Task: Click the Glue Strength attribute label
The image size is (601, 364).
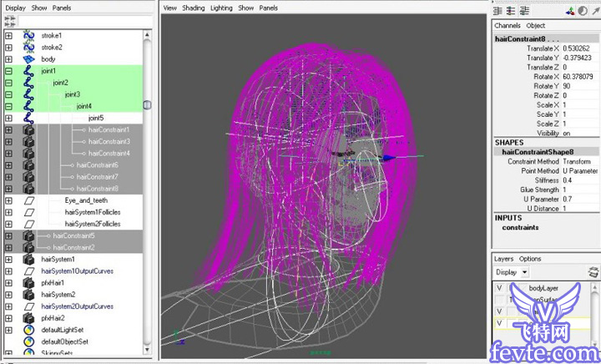Action: [539, 190]
